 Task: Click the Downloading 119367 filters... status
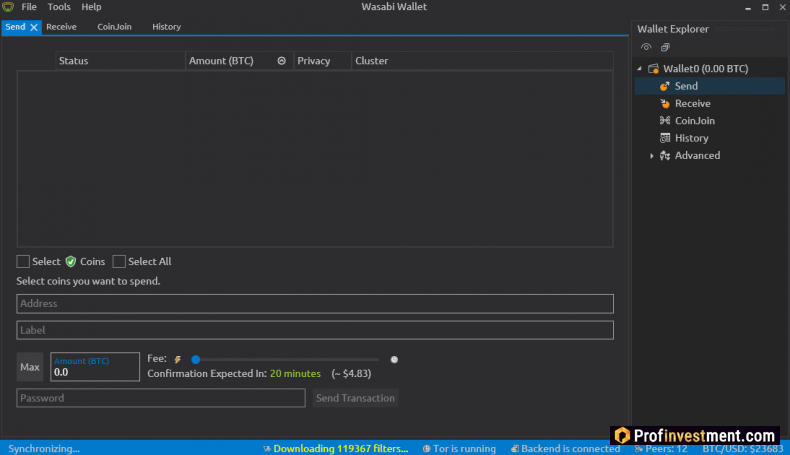[341, 448]
